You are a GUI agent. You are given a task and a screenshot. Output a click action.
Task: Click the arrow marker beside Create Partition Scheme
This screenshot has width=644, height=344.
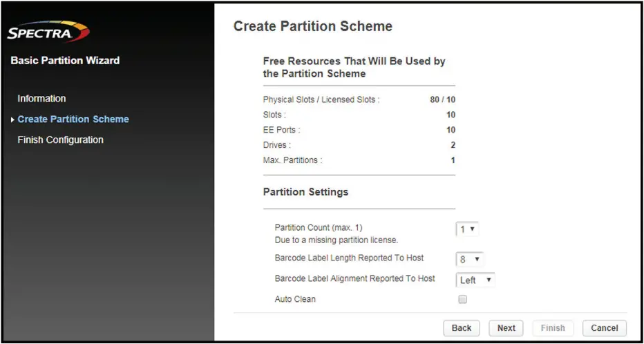[x=12, y=120]
